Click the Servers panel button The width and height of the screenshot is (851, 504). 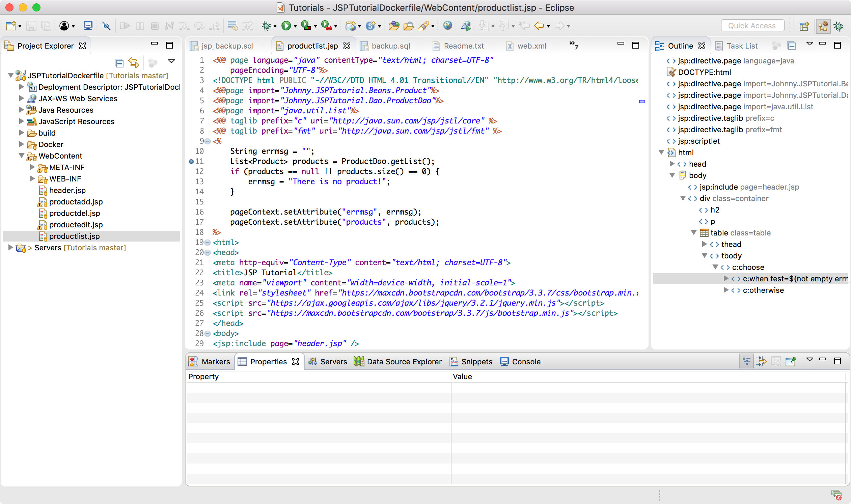pos(332,361)
